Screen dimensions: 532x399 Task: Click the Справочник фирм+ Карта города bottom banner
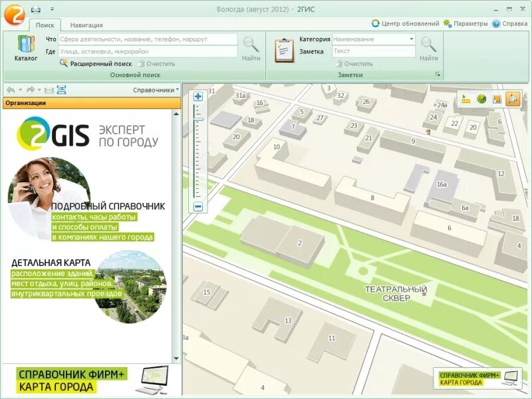[92, 380]
